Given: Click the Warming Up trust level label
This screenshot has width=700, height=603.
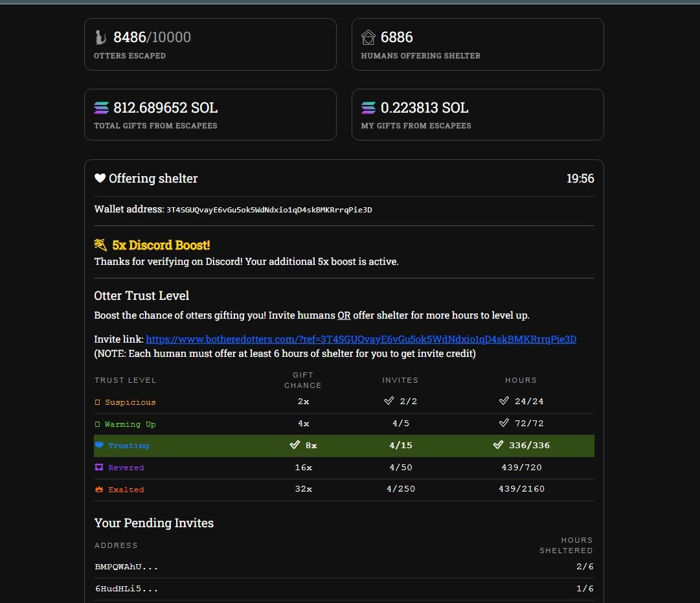Looking at the screenshot, I should pos(130,424).
